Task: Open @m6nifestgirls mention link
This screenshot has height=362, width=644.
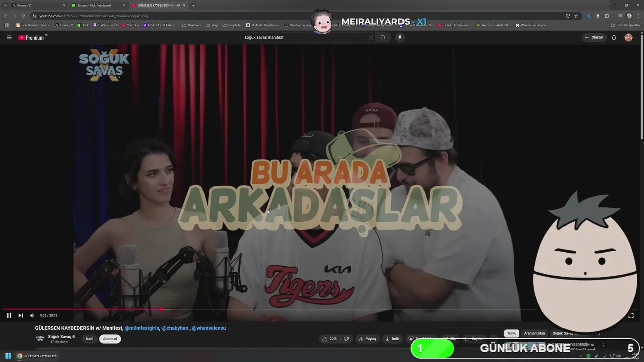Action: [142, 328]
